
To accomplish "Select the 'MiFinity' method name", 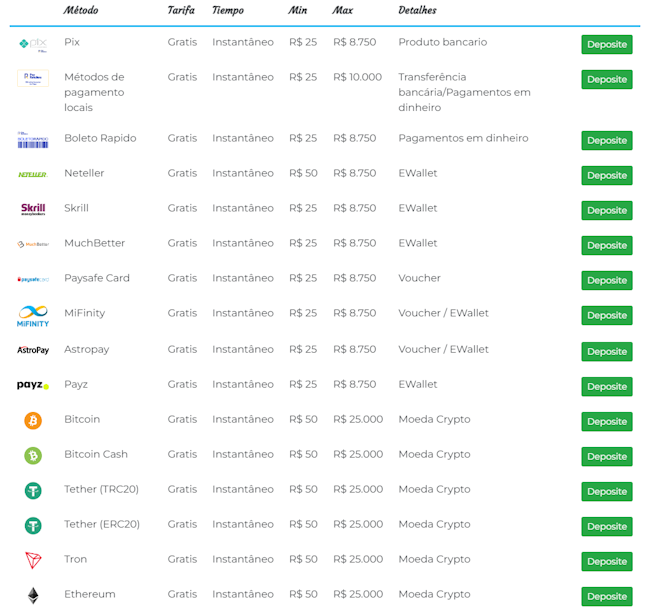I will point(85,313).
